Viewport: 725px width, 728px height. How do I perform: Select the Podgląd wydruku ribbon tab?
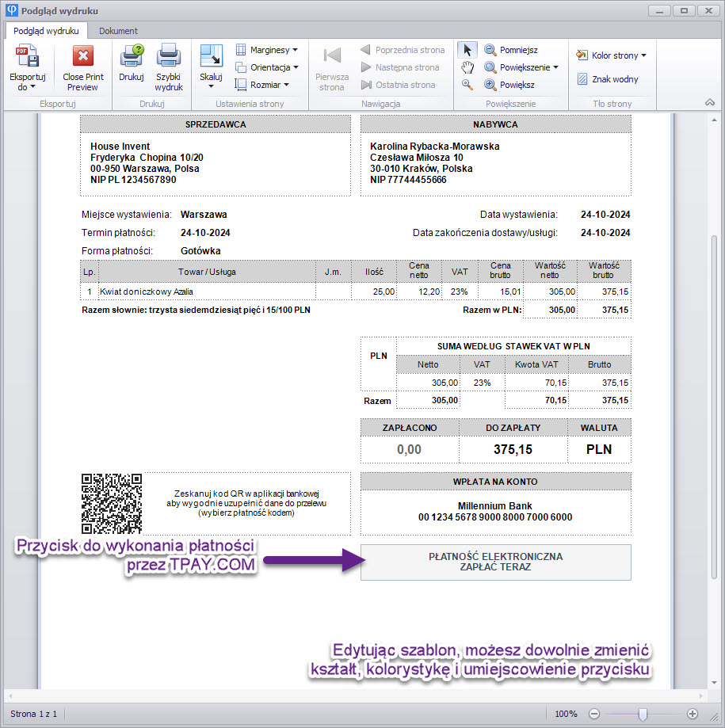[x=45, y=31]
